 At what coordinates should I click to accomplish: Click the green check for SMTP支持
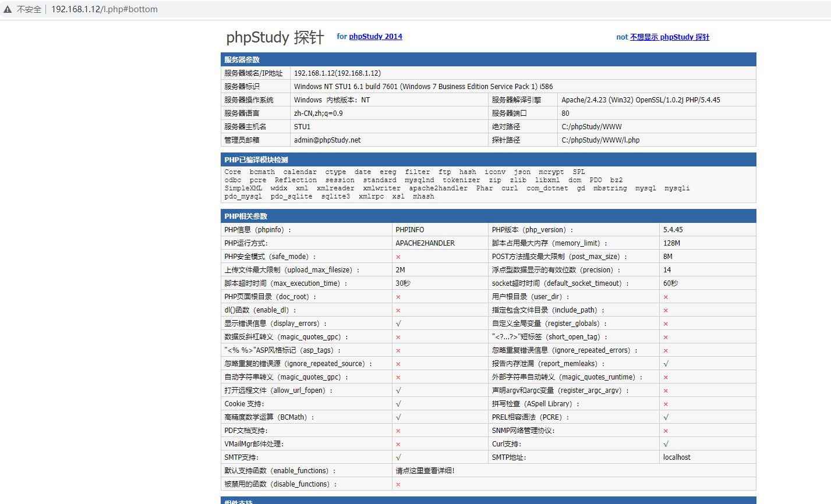tap(398, 457)
